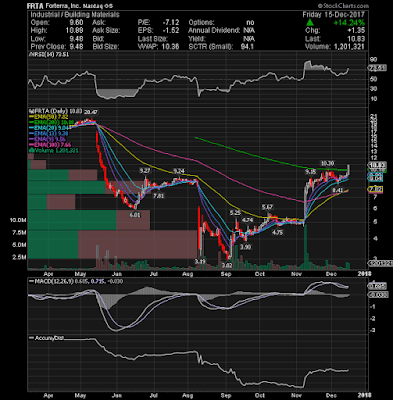Click the Oct label below the price chart

point(260,274)
